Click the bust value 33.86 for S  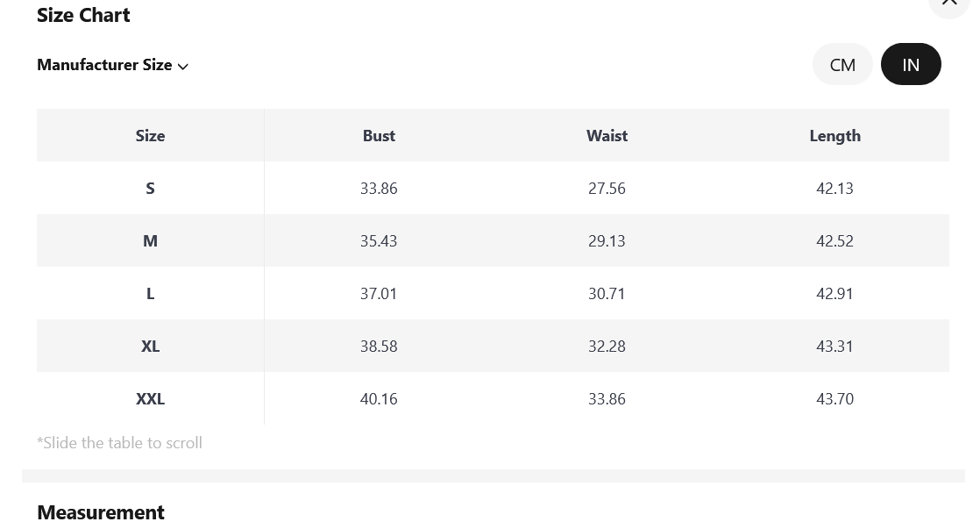379,189
